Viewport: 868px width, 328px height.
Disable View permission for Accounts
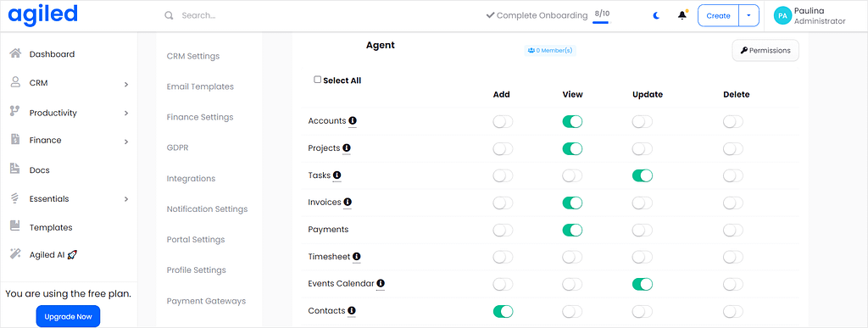coord(572,122)
